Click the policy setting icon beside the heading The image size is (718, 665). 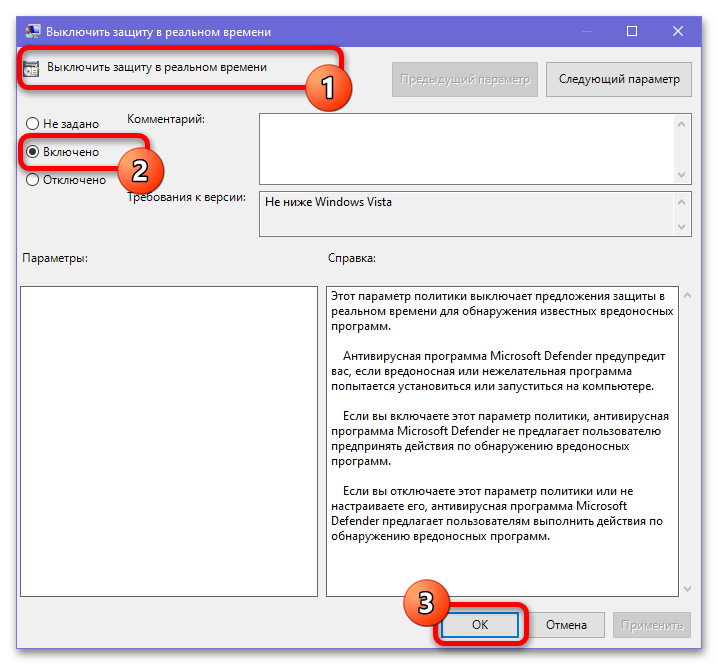(x=31, y=69)
